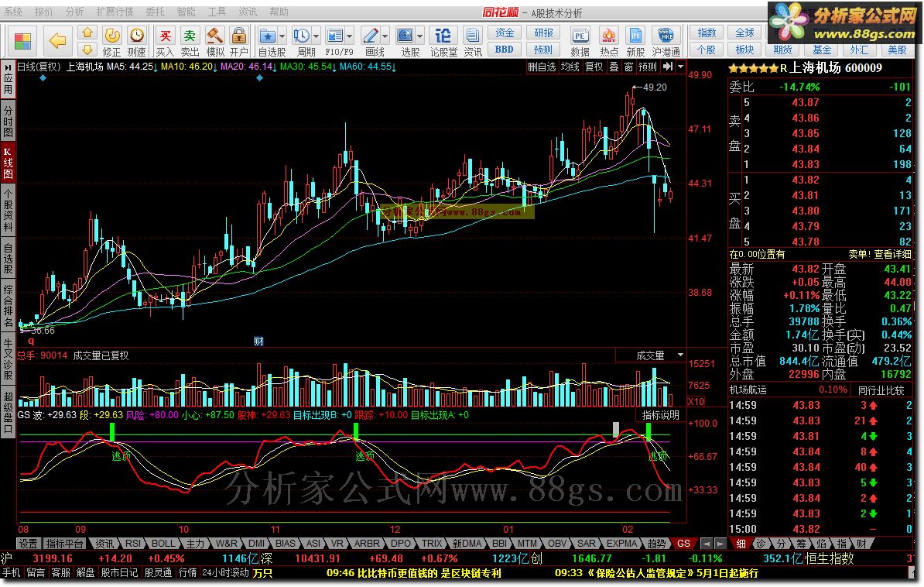Open the 工具 menu
Viewport: 924px width, 587px height.
(x=217, y=12)
